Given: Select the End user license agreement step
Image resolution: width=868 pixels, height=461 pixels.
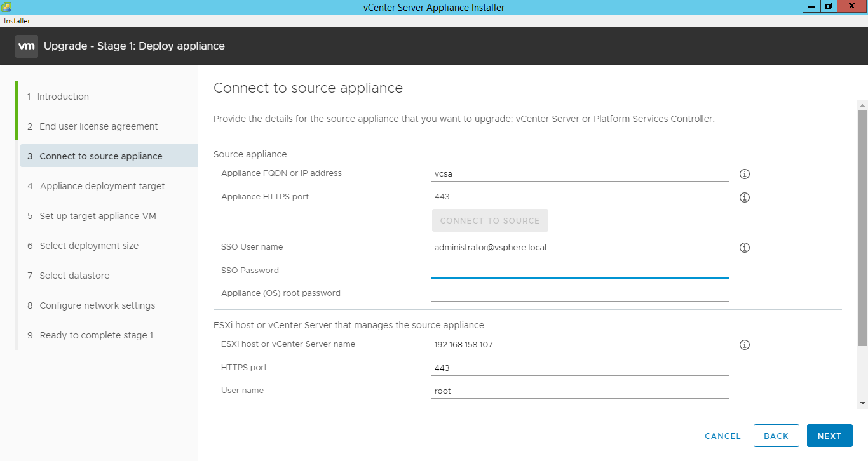Looking at the screenshot, I should point(98,126).
